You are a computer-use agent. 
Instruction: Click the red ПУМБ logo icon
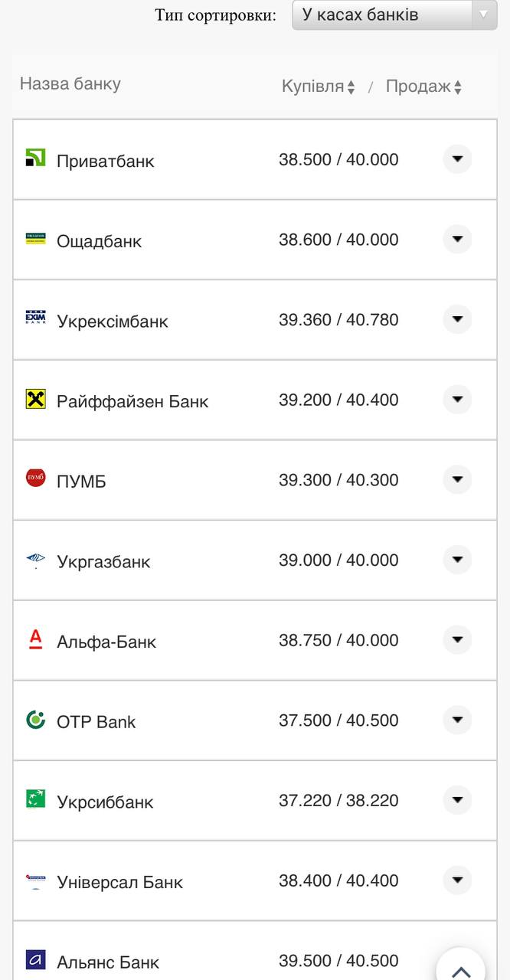35,479
